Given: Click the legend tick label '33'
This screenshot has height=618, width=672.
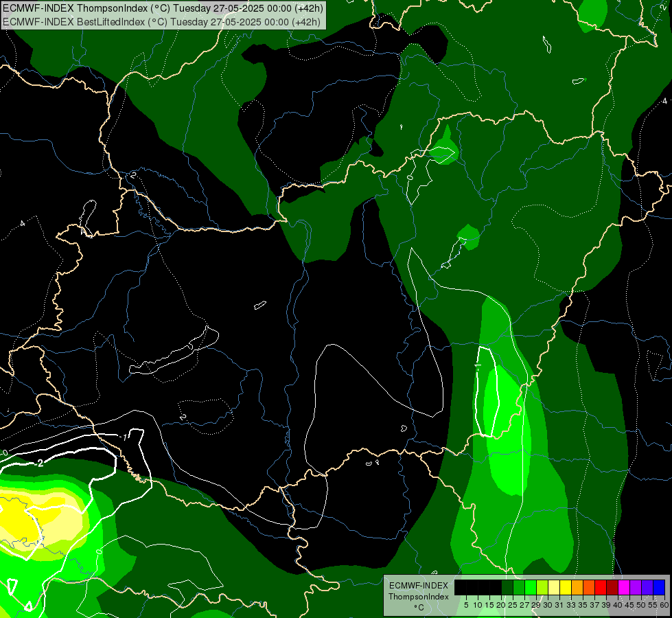Looking at the screenshot, I should pyautogui.click(x=571, y=605).
